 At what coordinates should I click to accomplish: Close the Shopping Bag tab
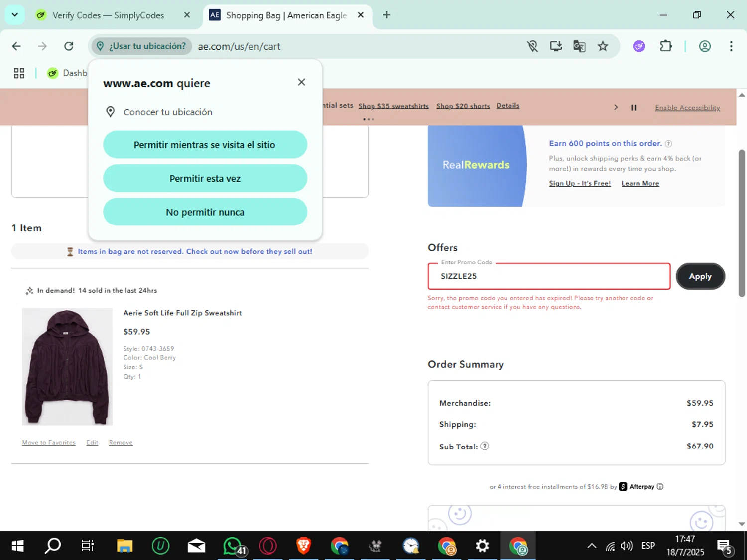click(361, 15)
